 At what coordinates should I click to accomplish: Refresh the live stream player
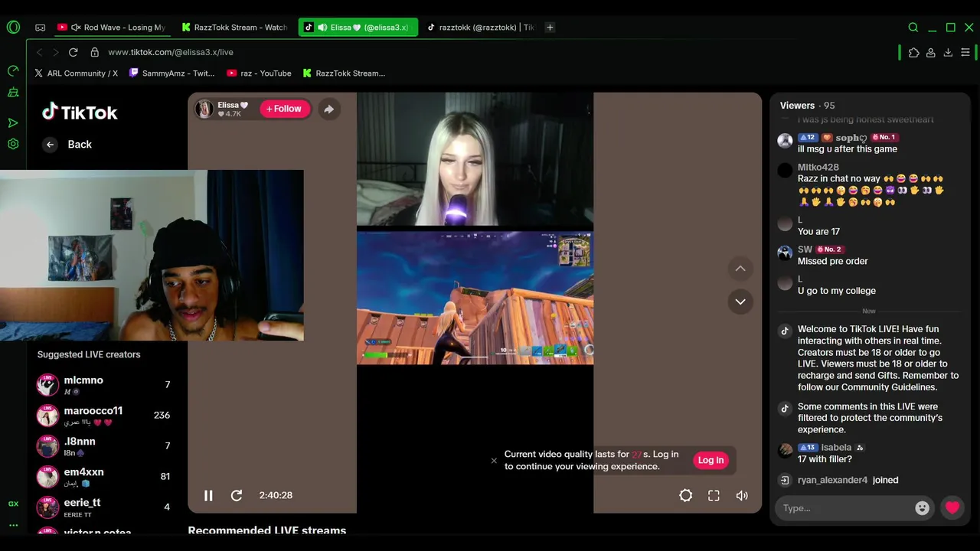[x=237, y=495]
